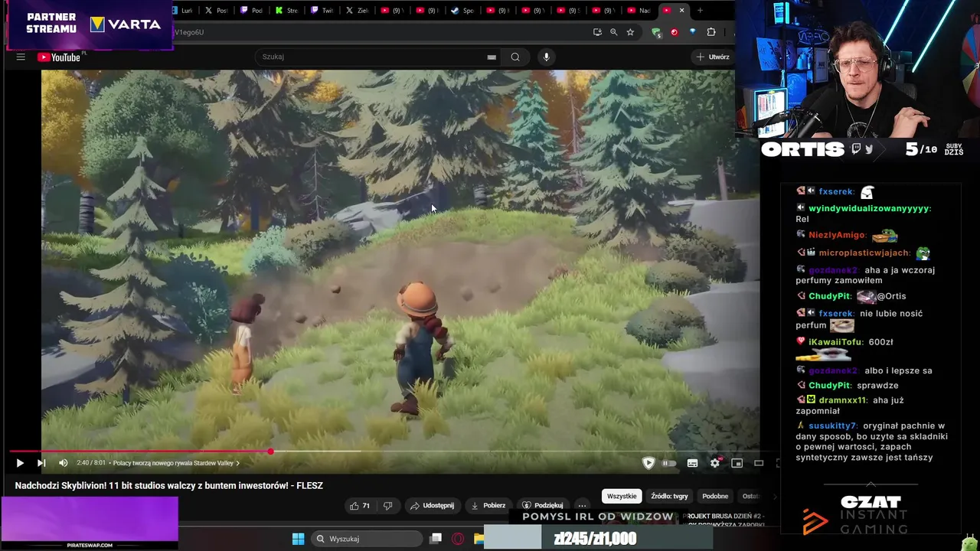Image resolution: width=980 pixels, height=551 pixels.
Task: Click the Podziękuj thanks button
Action: [x=543, y=506]
